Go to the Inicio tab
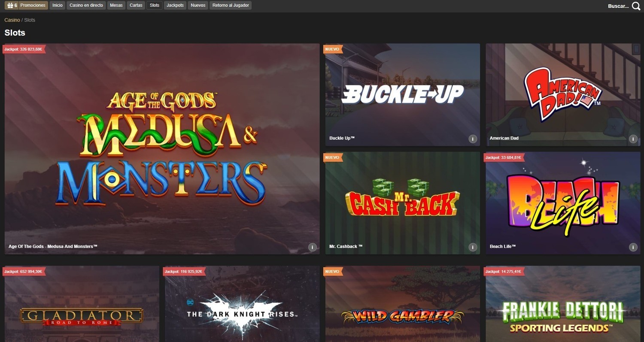The width and height of the screenshot is (644, 342). (x=58, y=6)
